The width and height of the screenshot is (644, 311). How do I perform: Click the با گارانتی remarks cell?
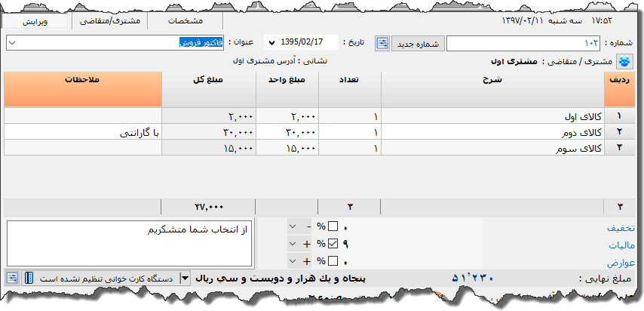pyautogui.click(x=83, y=132)
